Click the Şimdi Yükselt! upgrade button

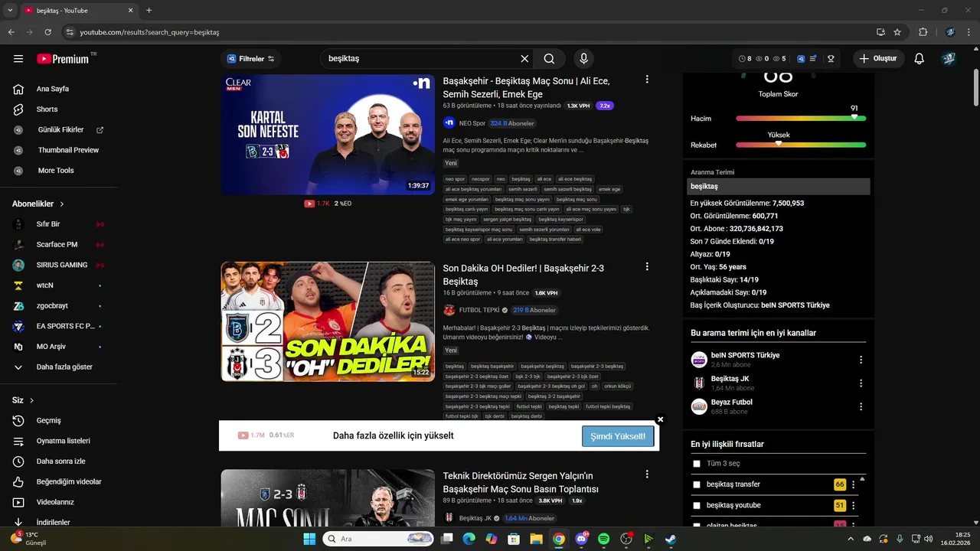(618, 436)
